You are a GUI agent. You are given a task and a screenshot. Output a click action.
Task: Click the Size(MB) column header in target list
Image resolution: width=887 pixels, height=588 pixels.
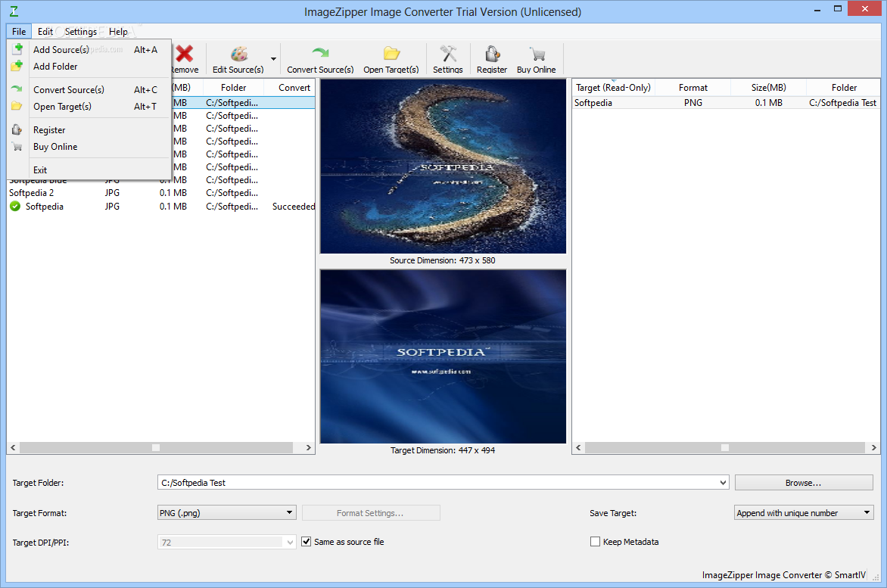click(x=768, y=88)
